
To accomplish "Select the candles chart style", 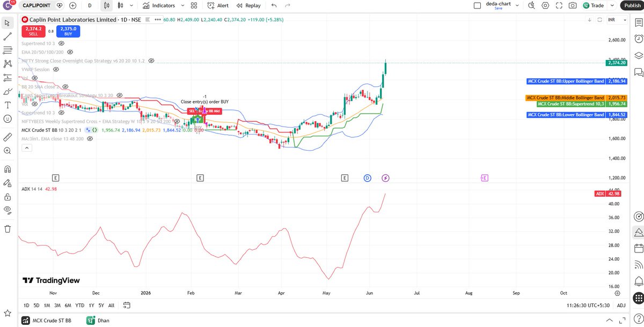I will (x=120, y=5).
